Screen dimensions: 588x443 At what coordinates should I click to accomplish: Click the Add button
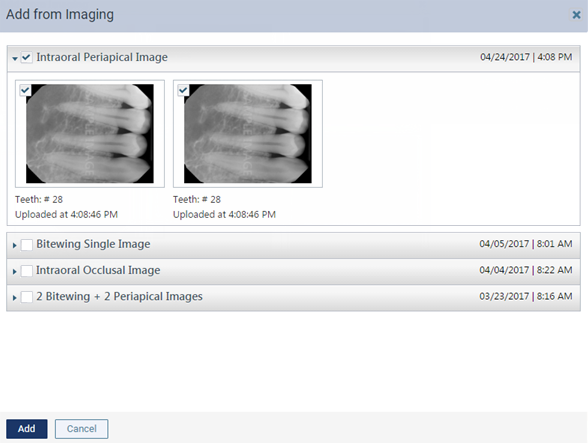point(27,429)
